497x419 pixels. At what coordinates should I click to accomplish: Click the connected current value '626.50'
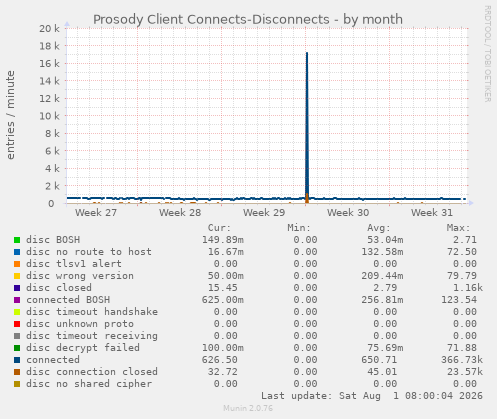coord(220,360)
